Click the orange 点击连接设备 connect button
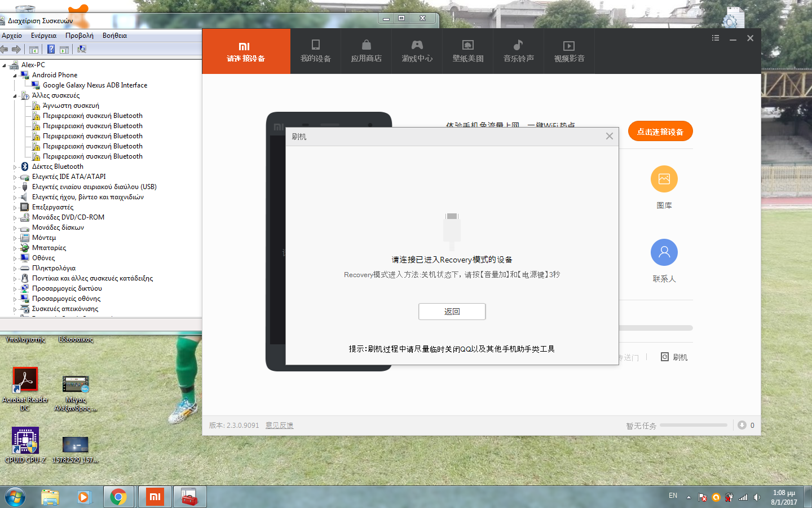The height and width of the screenshot is (508, 812). click(660, 132)
